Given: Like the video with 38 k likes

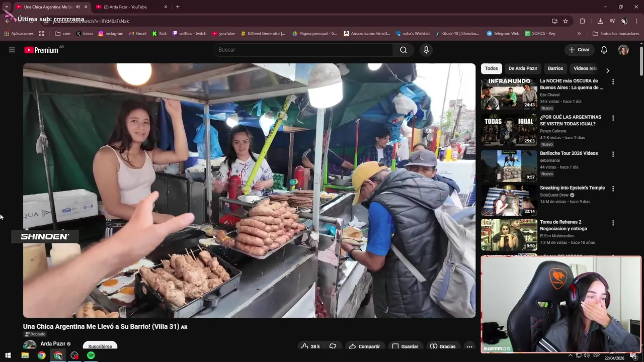Looking at the screenshot, I should [310, 346].
